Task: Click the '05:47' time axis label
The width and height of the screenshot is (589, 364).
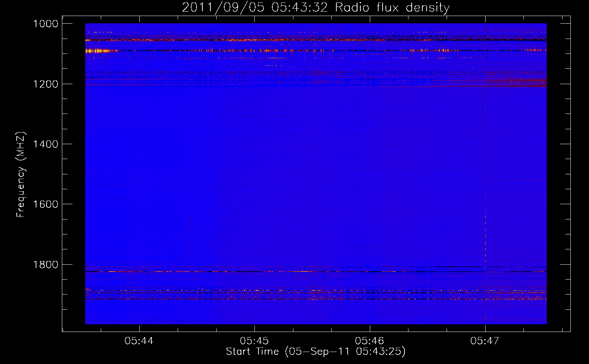Action: (485, 341)
